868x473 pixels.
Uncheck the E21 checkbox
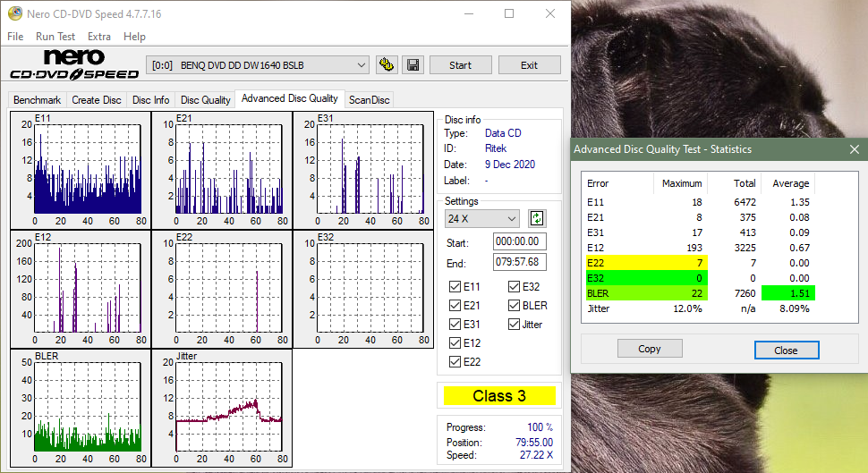coord(455,306)
